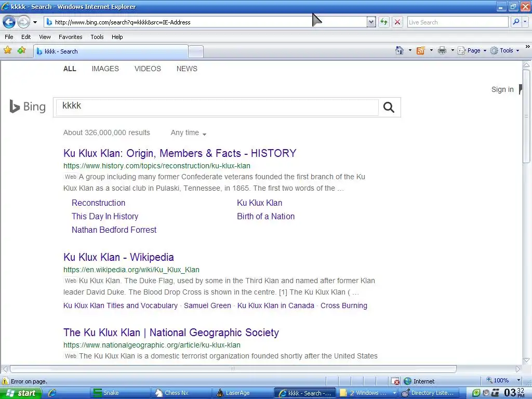Viewport: 532px width, 399px height.
Task: Click the pop-up blocker status icon
Action: [x=395, y=381]
